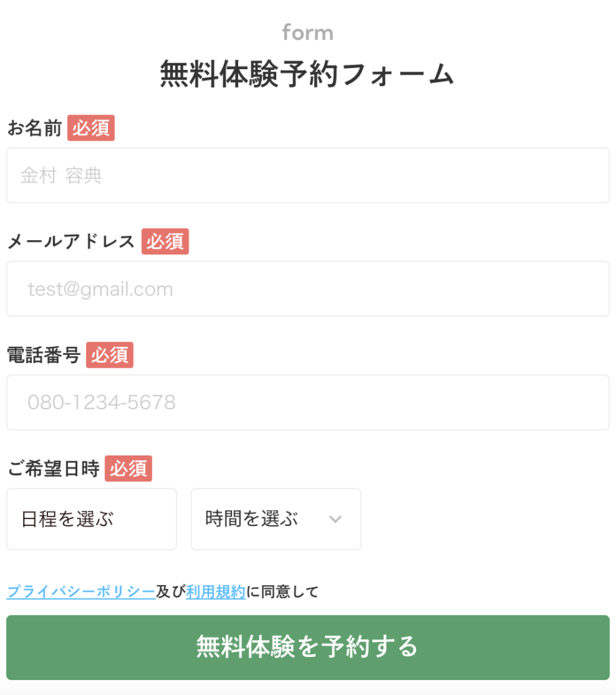Image resolution: width=616 pixels, height=695 pixels.
Task: Focus the 電話番号 phone number field
Action: point(307,402)
